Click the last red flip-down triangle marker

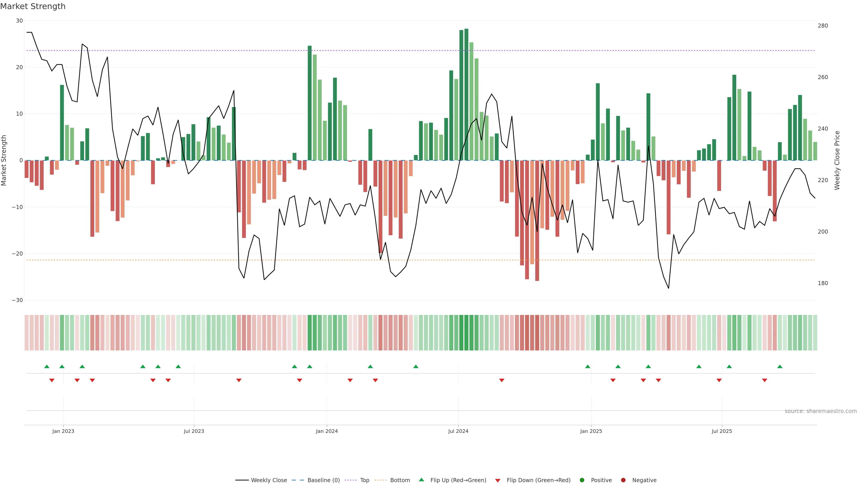[x=764, y=380]
